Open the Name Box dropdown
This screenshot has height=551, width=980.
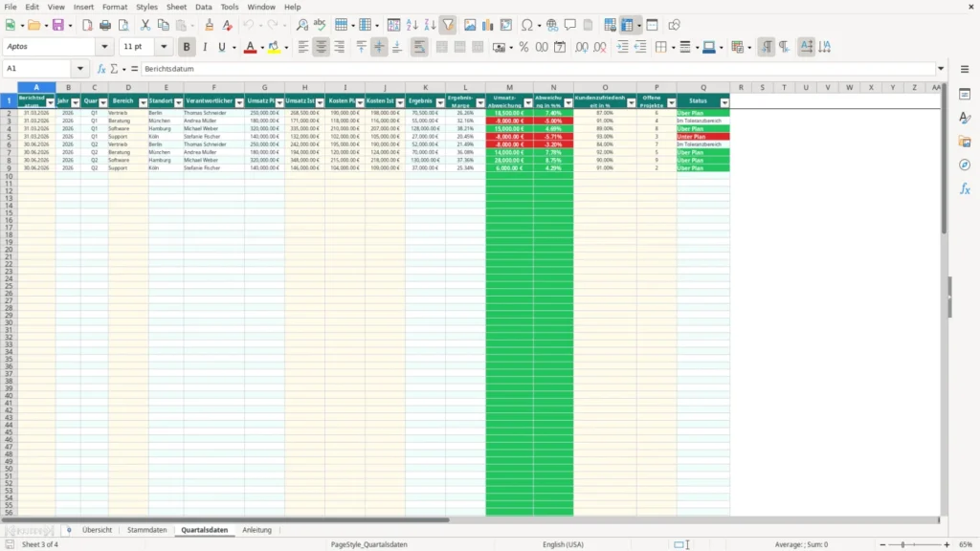point(80,69)
